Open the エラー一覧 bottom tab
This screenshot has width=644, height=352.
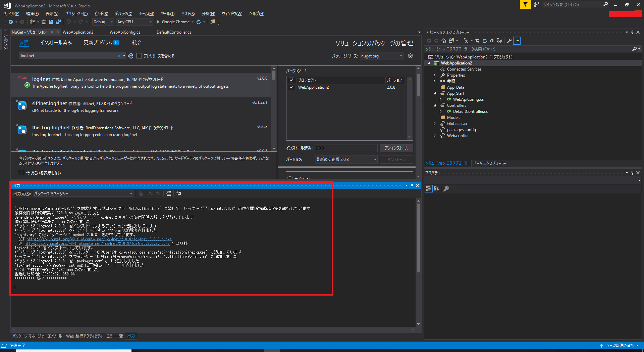(115, 336)
